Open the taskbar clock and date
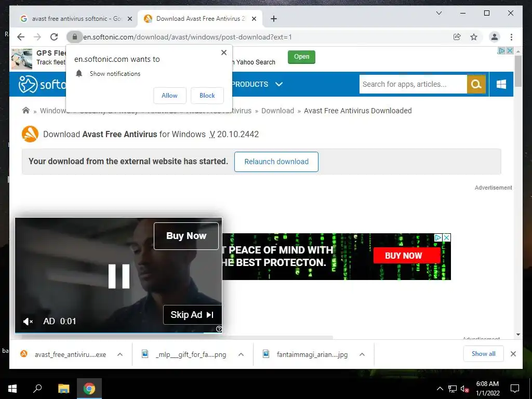Viewport: 532px width, 399px height. [487, 389]
